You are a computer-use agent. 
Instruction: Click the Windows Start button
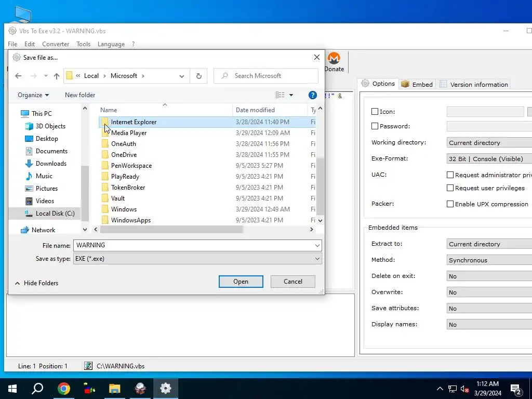(12, 389)
